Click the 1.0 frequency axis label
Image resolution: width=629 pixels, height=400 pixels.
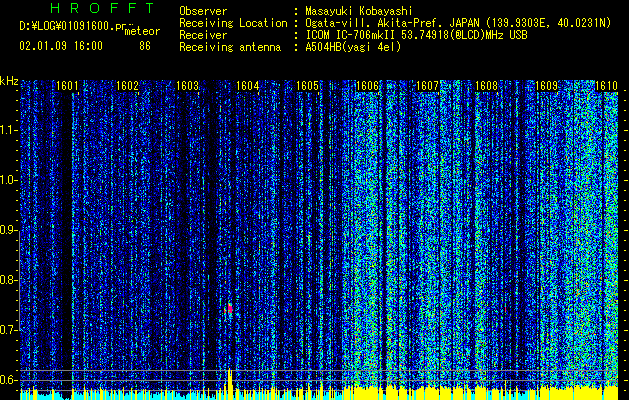coord(8,180)
